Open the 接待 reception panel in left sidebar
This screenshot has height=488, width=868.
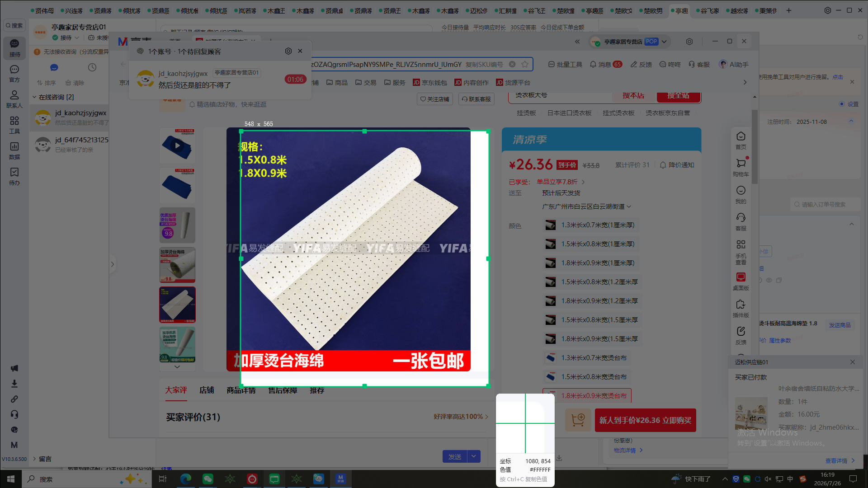point(14,47)
